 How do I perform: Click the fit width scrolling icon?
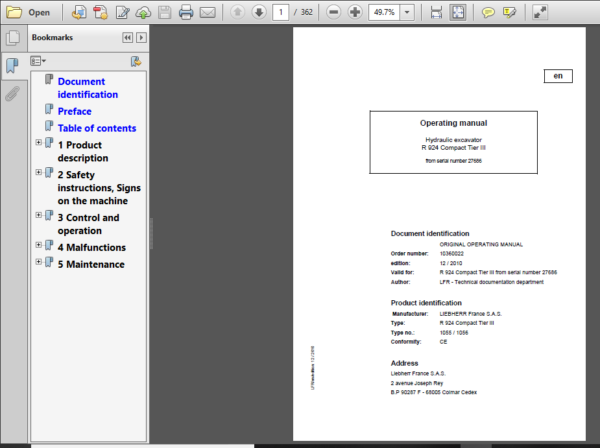[x=436, y=12]
